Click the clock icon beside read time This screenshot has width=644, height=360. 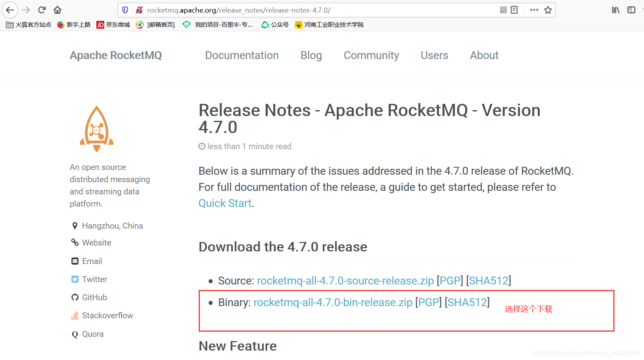(x=202, y=146)
